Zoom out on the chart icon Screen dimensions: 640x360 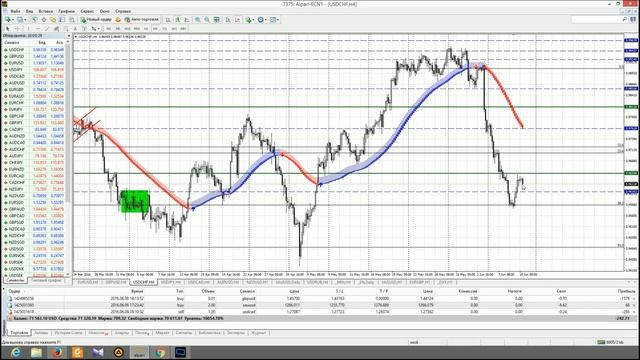tap(207, 20)
